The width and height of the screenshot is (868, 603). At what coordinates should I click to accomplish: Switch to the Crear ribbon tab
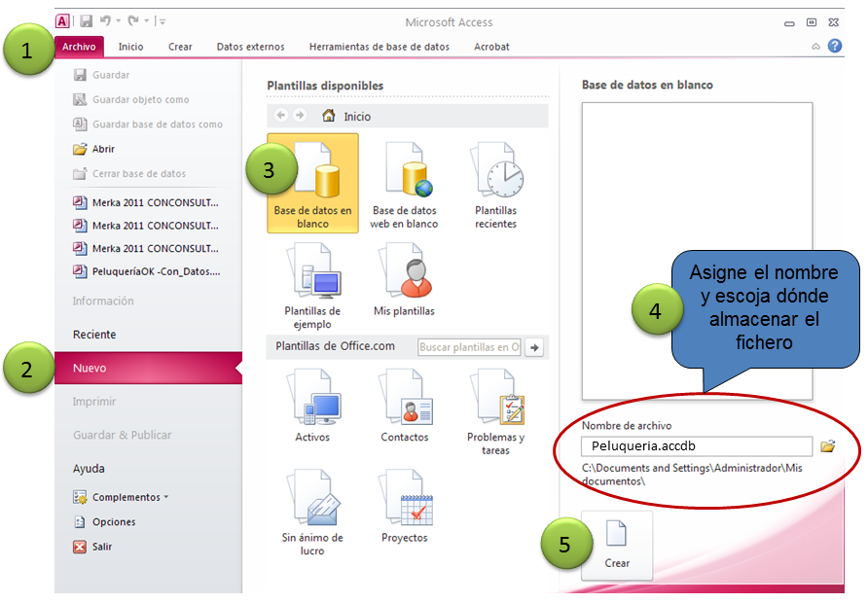[180, 47]
